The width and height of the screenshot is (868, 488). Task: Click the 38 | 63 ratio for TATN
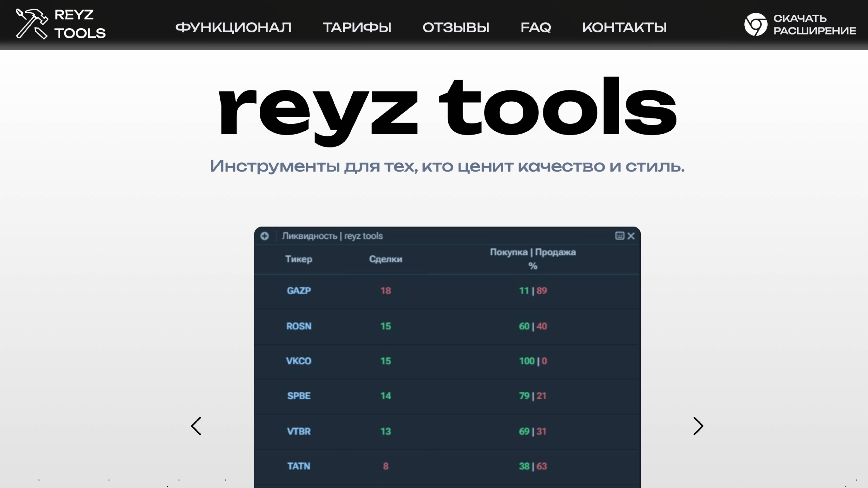[533, 466]
